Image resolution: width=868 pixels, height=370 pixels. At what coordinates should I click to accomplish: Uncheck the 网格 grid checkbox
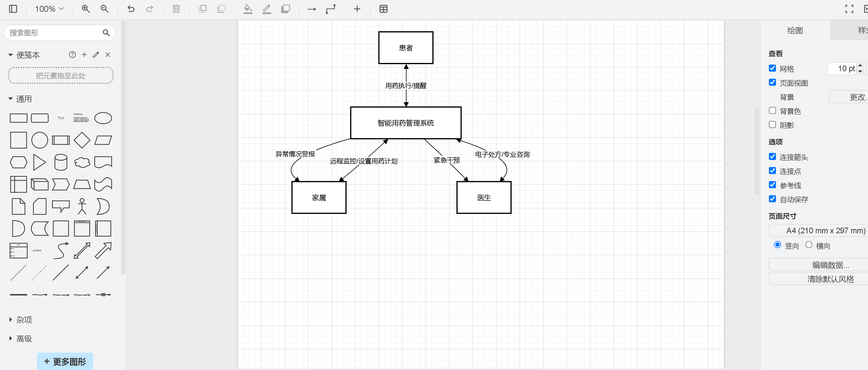772,68
